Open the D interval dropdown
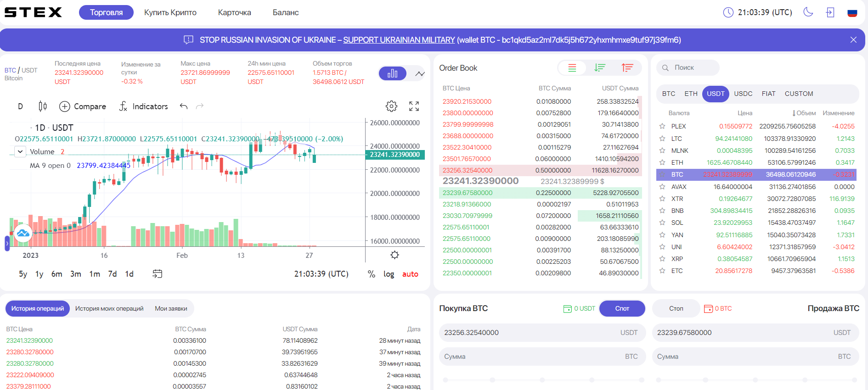868x390 pixels. 20,106
